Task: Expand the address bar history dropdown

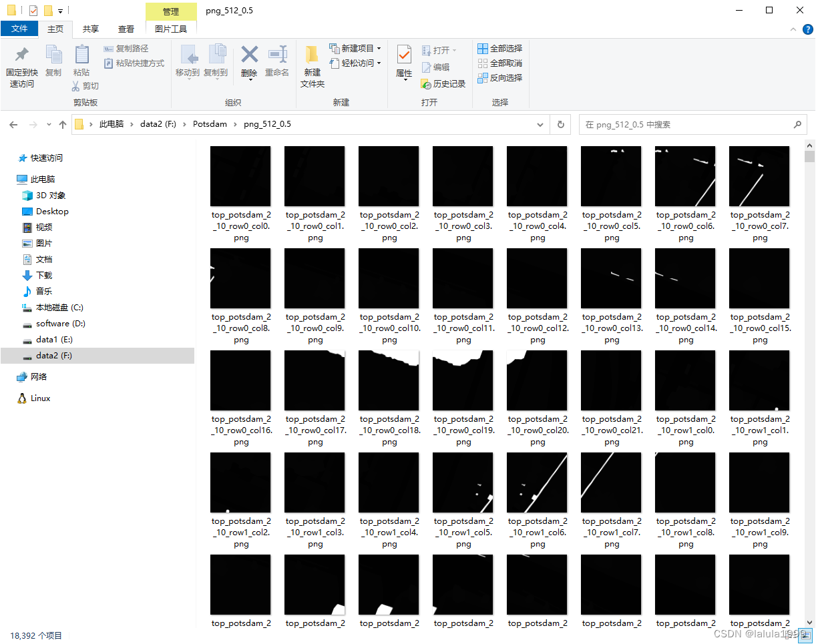Action: [x=542, y=125]
